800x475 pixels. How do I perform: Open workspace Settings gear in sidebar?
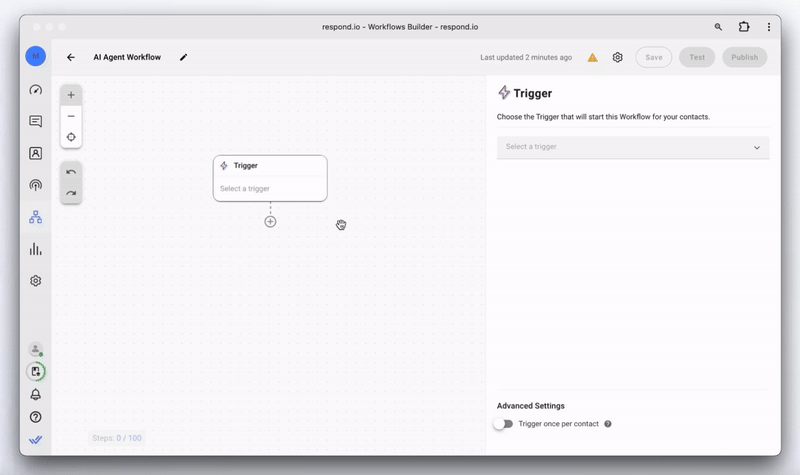36,281
